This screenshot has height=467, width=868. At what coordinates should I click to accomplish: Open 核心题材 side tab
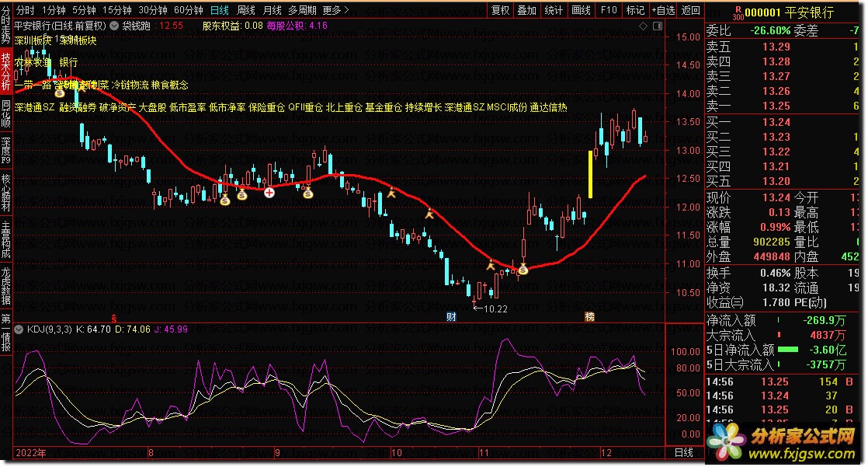[6, 193]
